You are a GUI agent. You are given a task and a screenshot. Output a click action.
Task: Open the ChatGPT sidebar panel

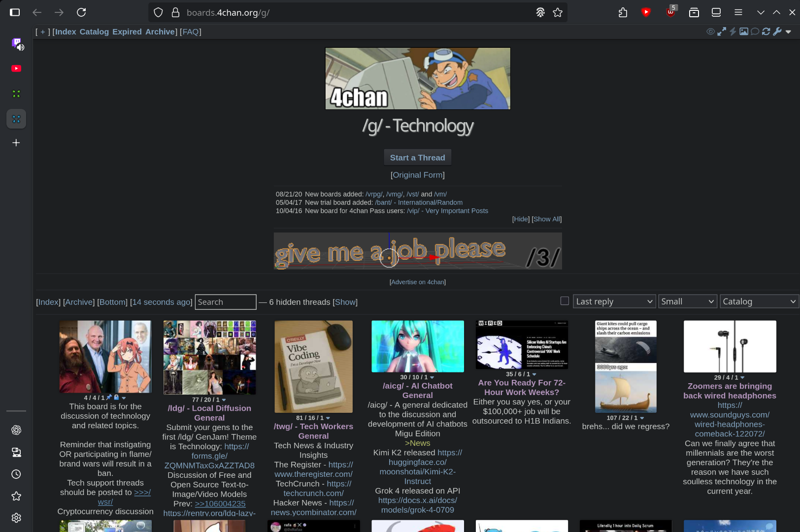point(16,430)
